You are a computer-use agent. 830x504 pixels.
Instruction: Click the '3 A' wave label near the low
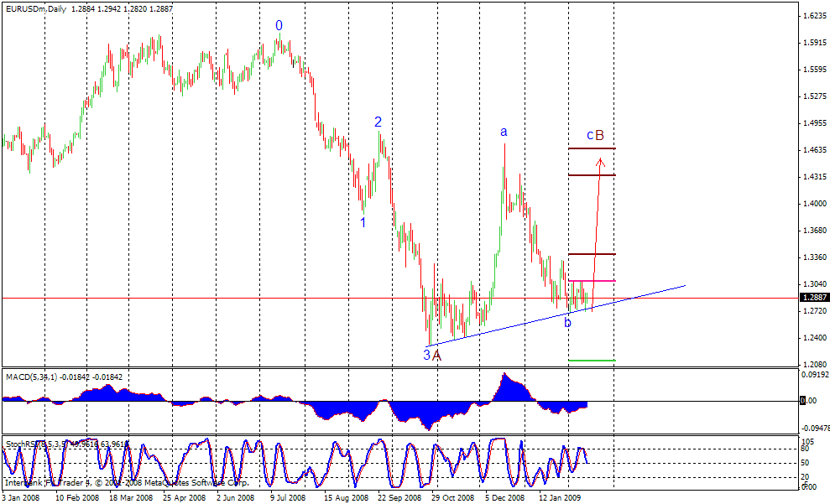click(431, 356)
